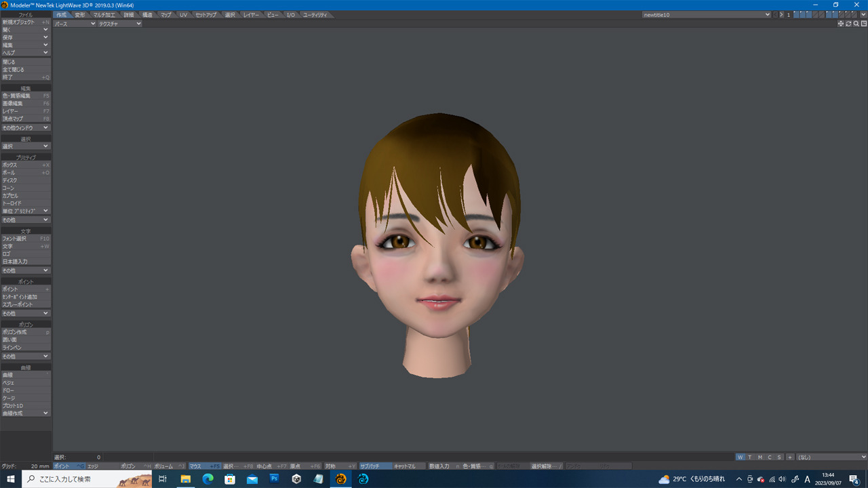Open the パース viewport type dropdown
Image resolution: width=868 pixels, height=488 pixels.
75,24
